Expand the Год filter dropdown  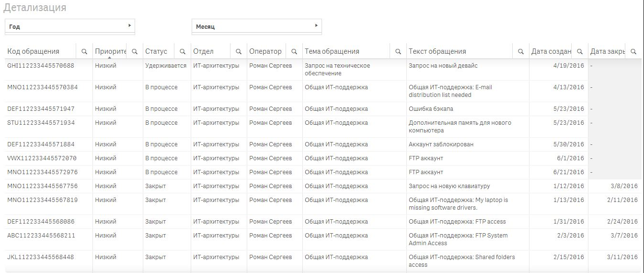(70, 26)
